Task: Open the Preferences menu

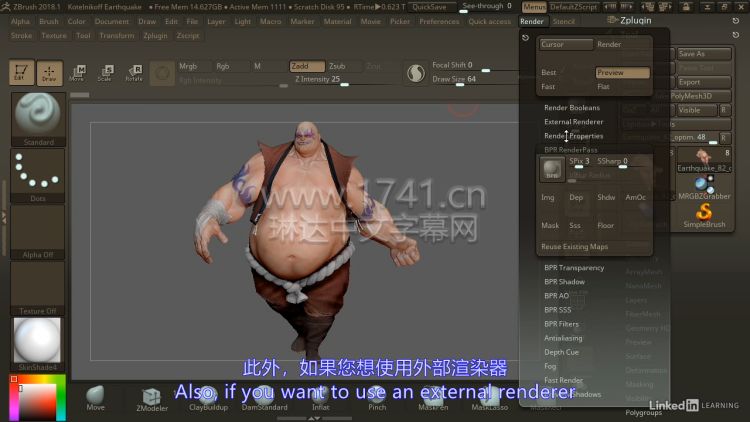Action: point(439,22)
